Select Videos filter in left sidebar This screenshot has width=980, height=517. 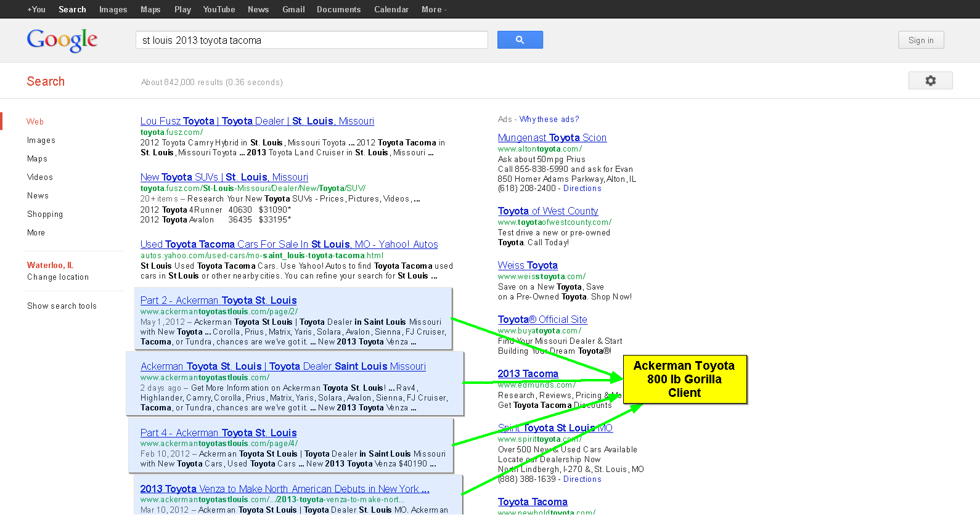pyautogui.click(x=40, y=177)
